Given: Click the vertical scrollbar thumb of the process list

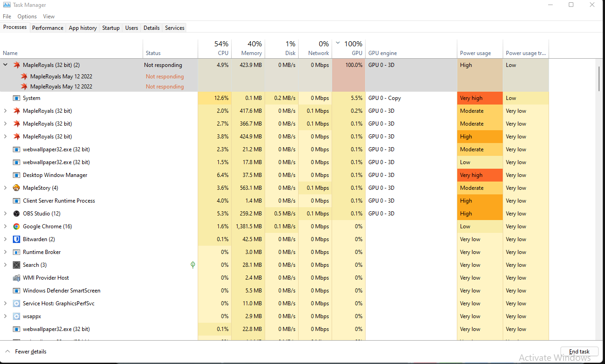Looking at the screenshot, I should coord(600,79).
